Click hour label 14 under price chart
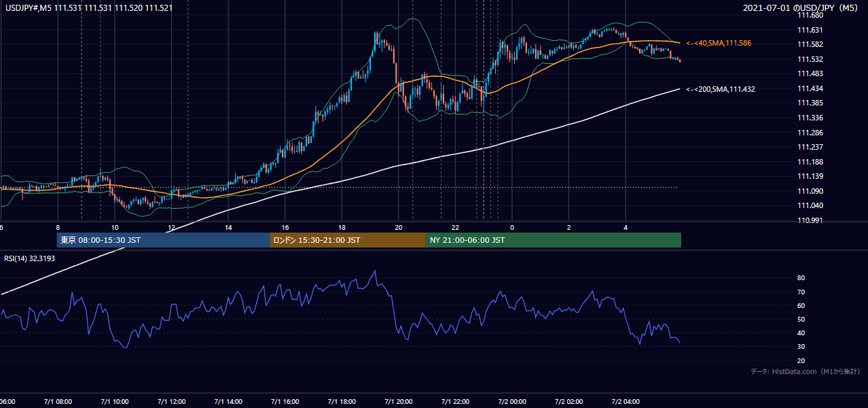Image resolution: width=868 pixels, height=408 pixels. click(x=228, y=228)
